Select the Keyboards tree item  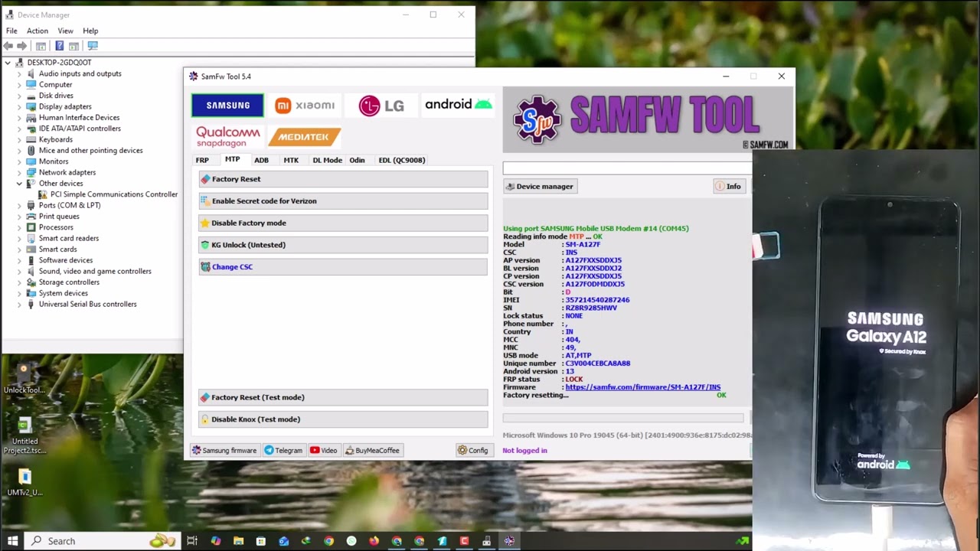(56, 139)
